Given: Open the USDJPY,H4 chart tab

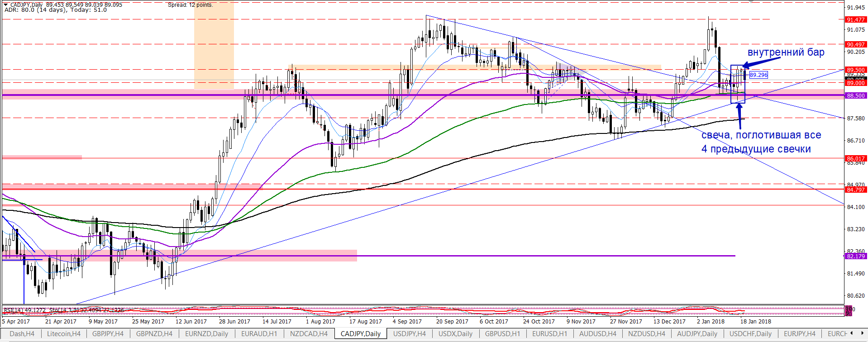Looking at the screenshot, I should coord(410,334).
